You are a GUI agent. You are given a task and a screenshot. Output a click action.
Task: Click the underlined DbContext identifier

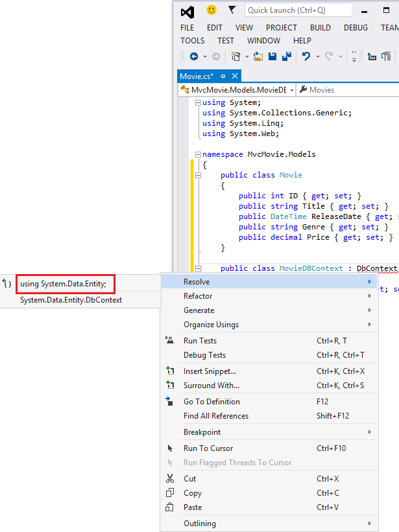tap(376, 268)
